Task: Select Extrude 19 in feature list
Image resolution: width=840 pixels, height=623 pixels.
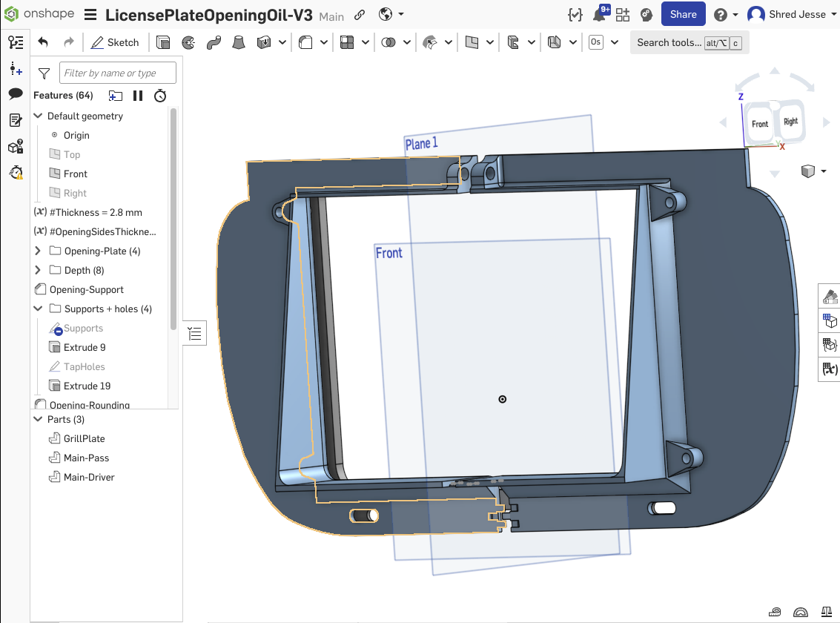Action: (x=87, y=386)
